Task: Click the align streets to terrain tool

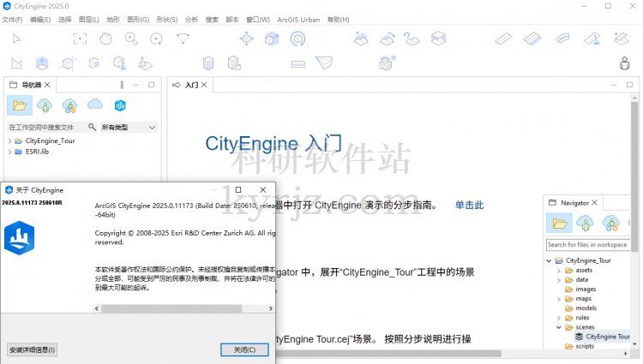Action: click(622, 39)
